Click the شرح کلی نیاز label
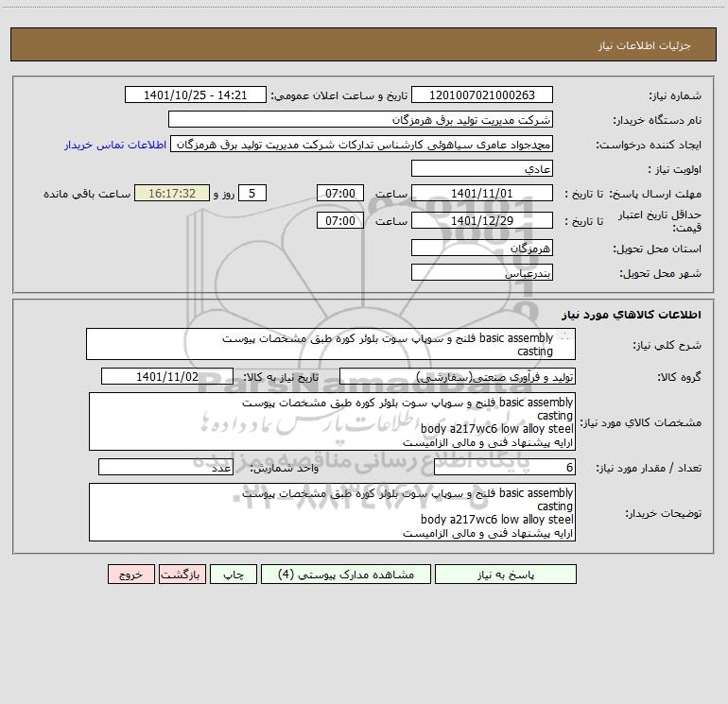The width and height of the screenshot is (728, 704). (667, 345)
